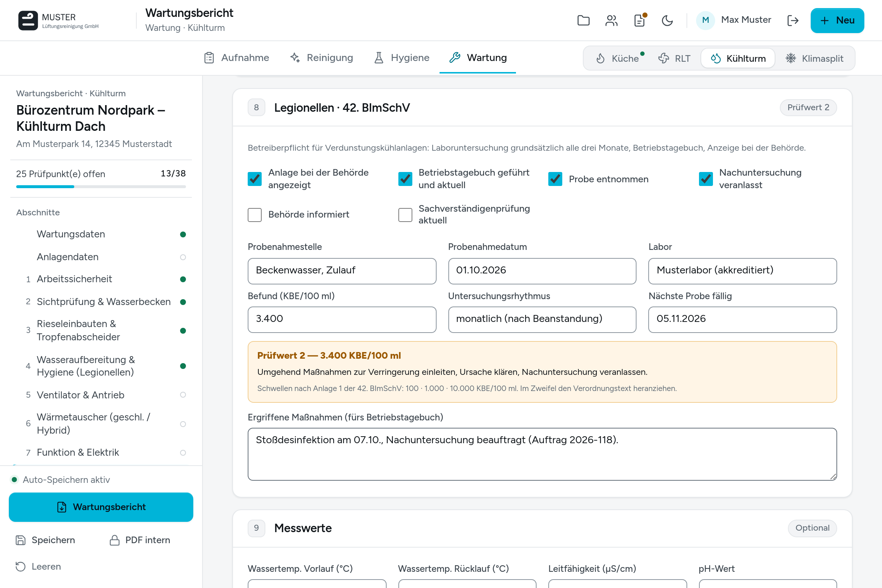Click the Probenahmestelle input field
This screenshot has width=882, height=588.
coord(342,271)
